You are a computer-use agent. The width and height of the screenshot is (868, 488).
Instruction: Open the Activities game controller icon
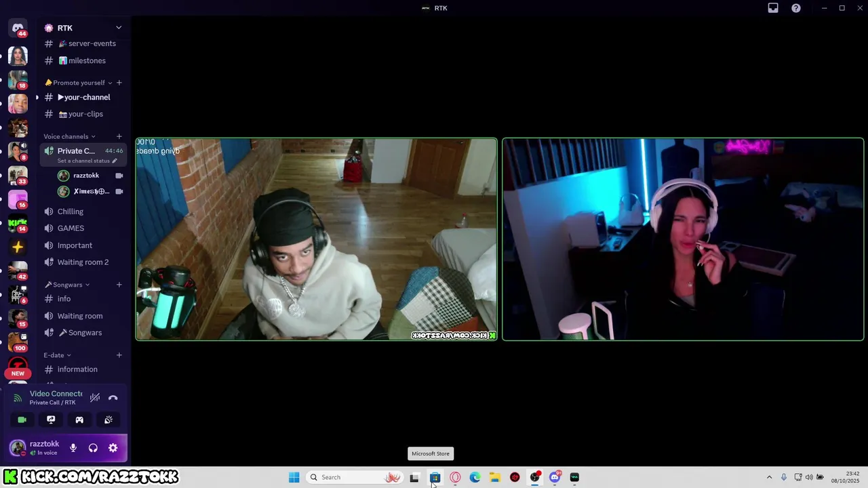pos(79,420)
